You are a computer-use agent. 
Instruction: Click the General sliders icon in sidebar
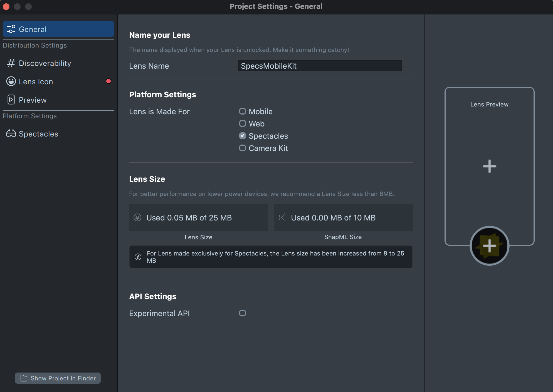pyautogui.click(x=11, y=29)
